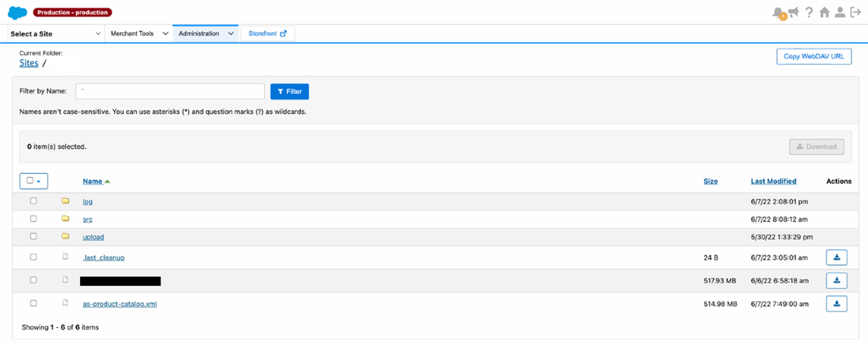
Task: Go to the home icon
Action: (825, 12)
